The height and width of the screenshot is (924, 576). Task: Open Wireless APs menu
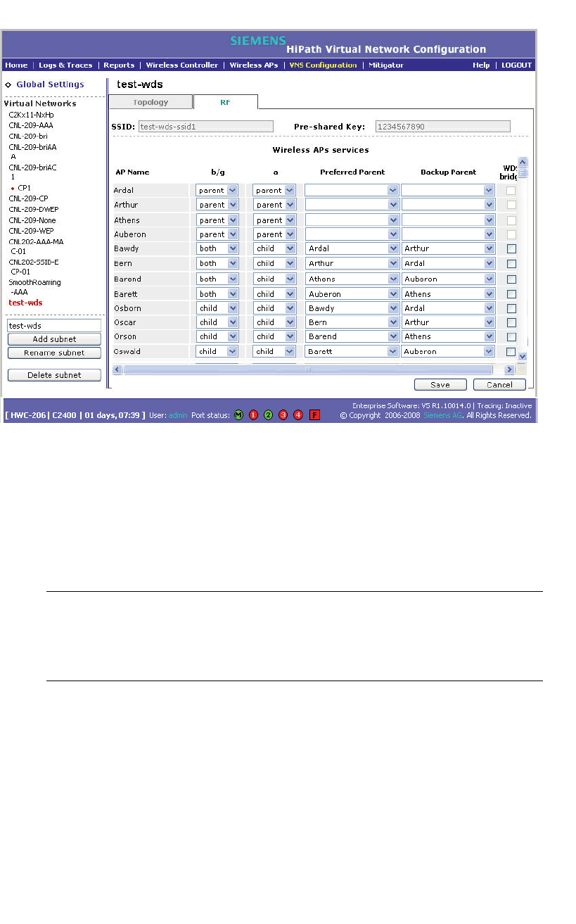click(254, 65)
